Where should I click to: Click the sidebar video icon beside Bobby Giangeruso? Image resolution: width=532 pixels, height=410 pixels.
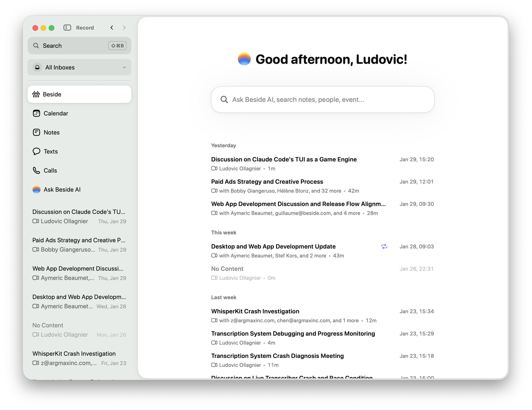click(x=35, y=249)
